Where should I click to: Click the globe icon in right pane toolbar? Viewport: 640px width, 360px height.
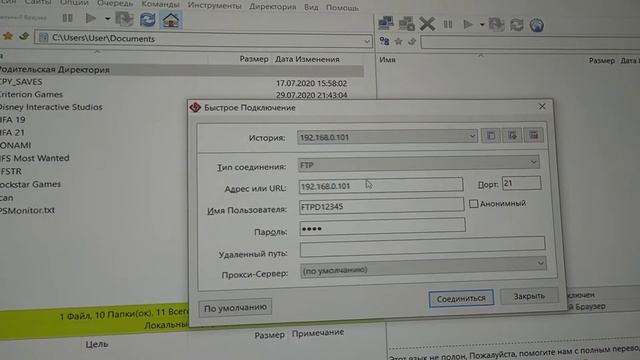pyautogui.click(x=537, y=25)
